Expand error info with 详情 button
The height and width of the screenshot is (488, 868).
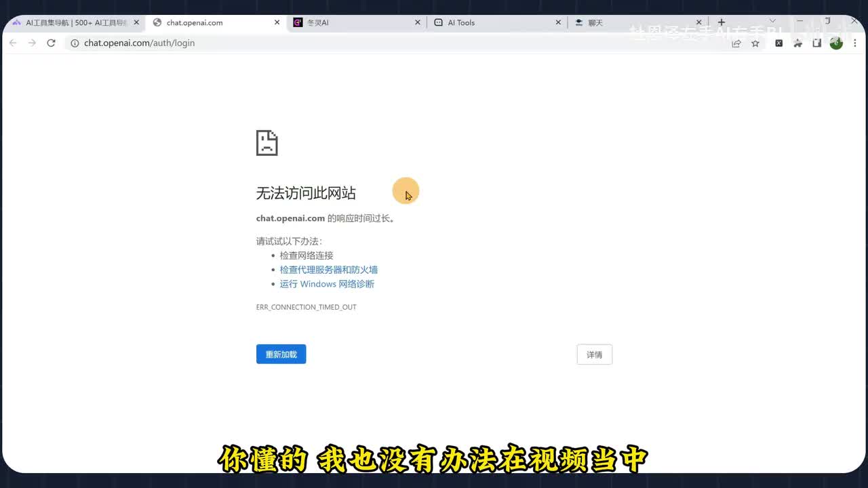point(594,354)
